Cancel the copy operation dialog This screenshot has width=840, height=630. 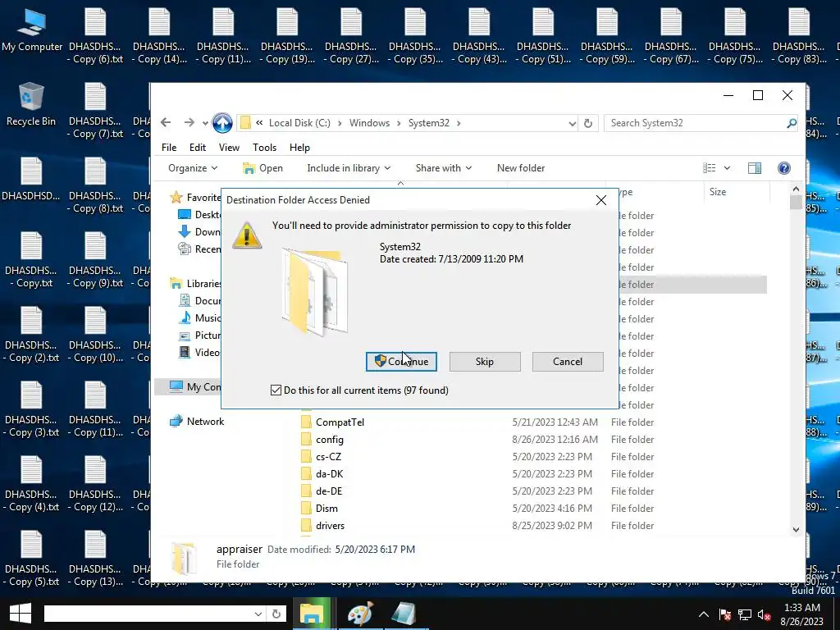coord(568,362)
